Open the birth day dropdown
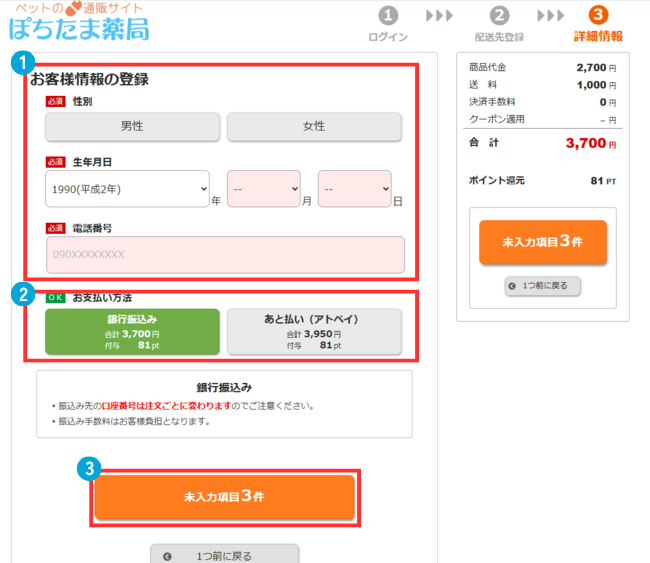The width and height of the screenshot is (650, 563). [354, 188]
